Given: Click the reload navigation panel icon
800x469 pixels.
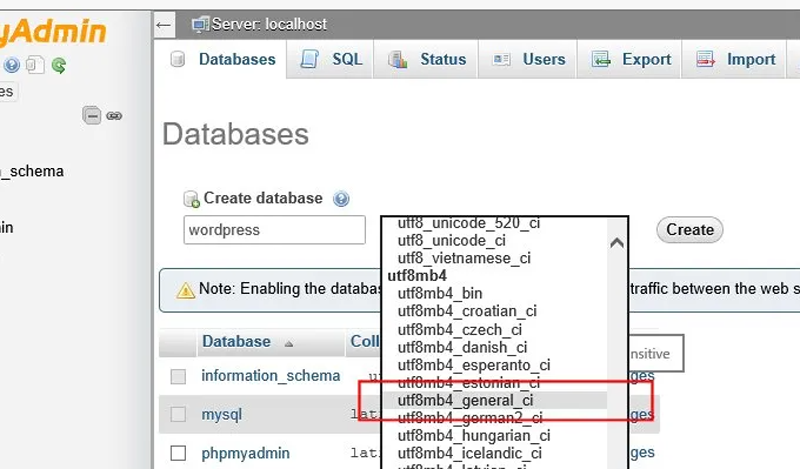Looking at the screenshot, I should click(59, 66).
